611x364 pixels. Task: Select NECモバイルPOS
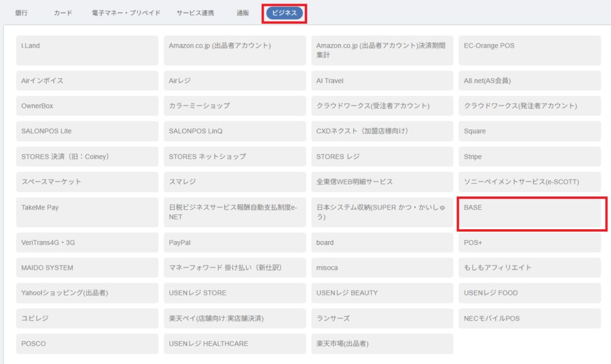coord(530,319)
